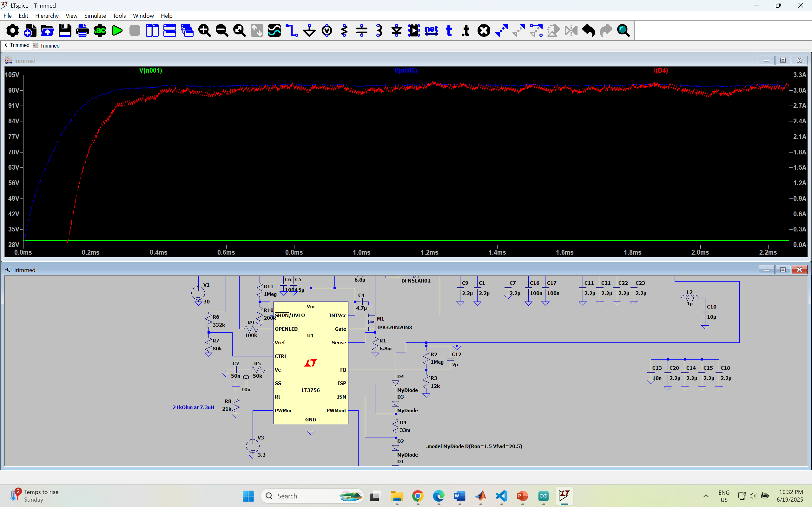This screenshot has width=812, height=507.
Task: Open the Simulate menu
Action: coord(95,16)
